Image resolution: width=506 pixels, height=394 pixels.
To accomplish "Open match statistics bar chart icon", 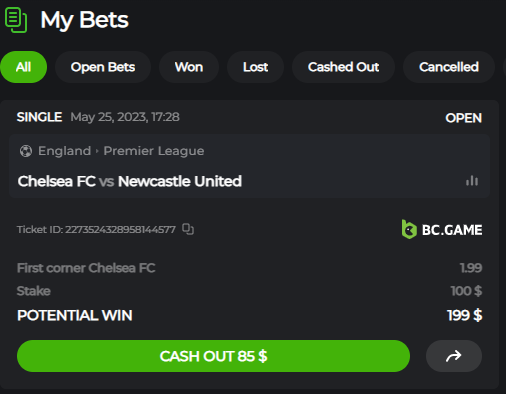I will click(472, 181).
